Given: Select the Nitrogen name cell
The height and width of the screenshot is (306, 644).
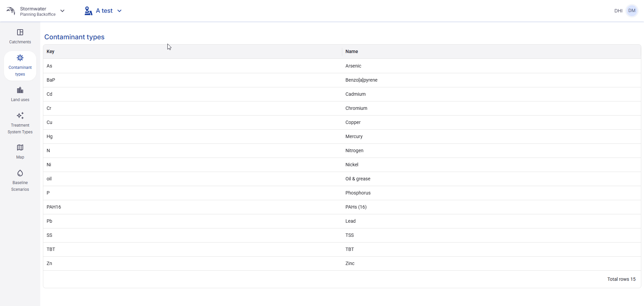Looking at the screenshot, I should [491, 150].
